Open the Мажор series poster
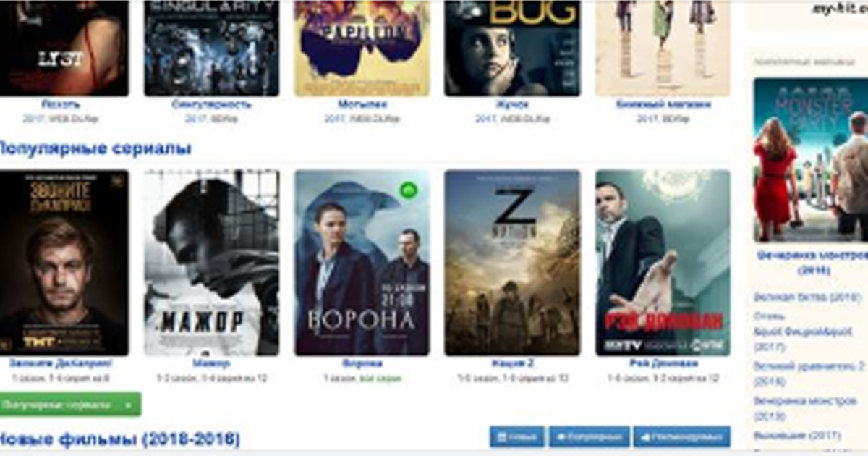 point(211,263)
